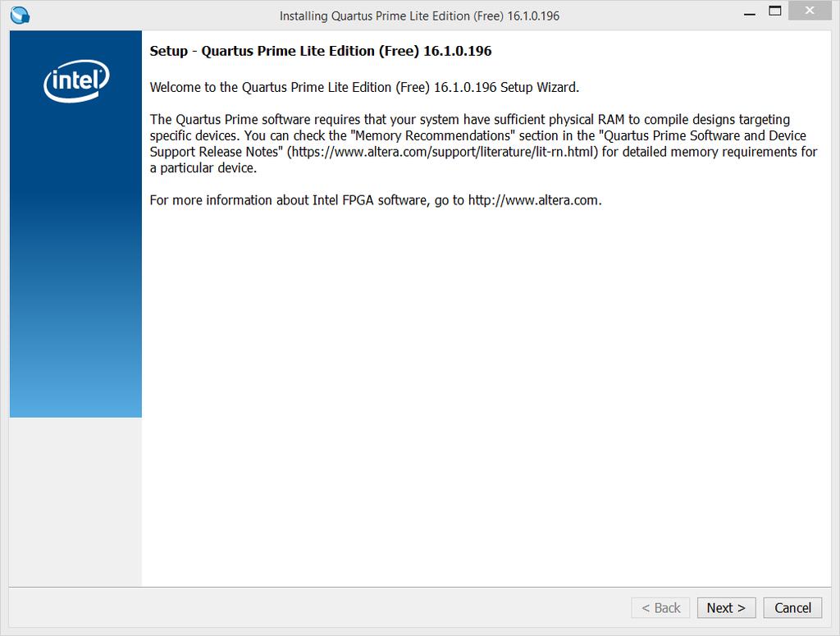The image size is (840, 636).
Task: Maximize the installer window
Action: (774, 11)
